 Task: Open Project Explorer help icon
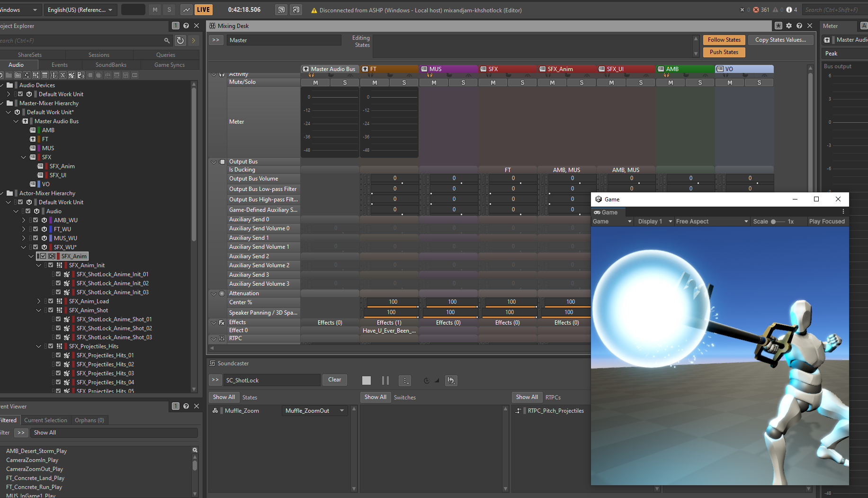click(x=186, y=26)
